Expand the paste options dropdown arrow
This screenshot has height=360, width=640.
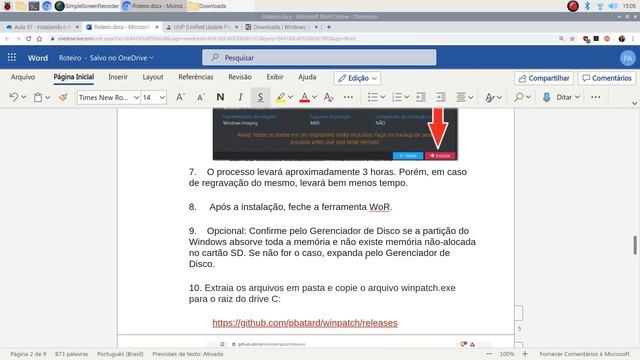point(48,97)
